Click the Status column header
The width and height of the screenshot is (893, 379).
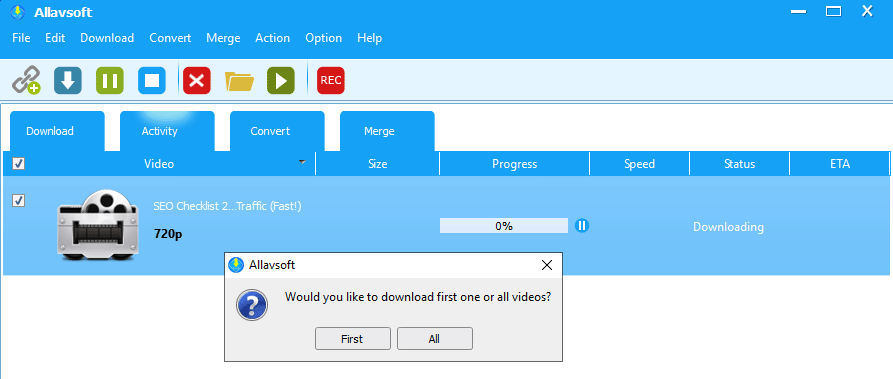(x=739, y=164)
